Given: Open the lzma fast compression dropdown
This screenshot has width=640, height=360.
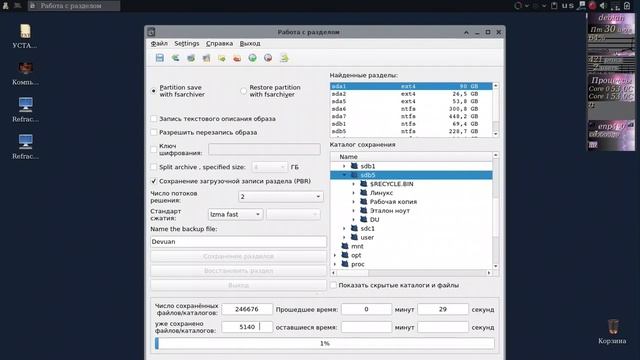Looking at the screenshot, I should click(x=235, y=214).
